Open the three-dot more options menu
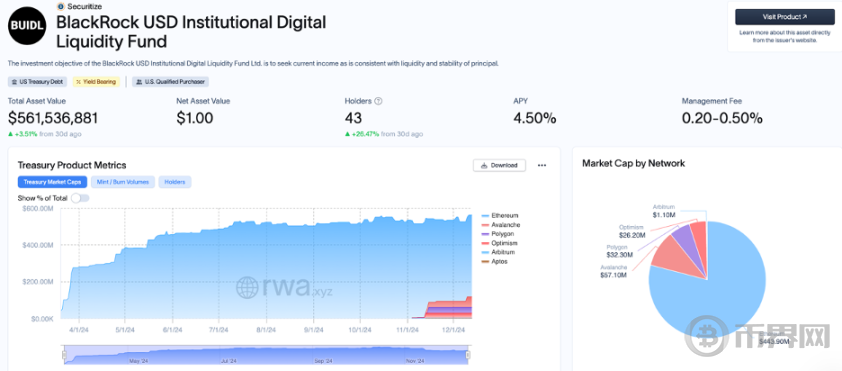The width and height of the screenshot is (842, 371). (542, 165)
